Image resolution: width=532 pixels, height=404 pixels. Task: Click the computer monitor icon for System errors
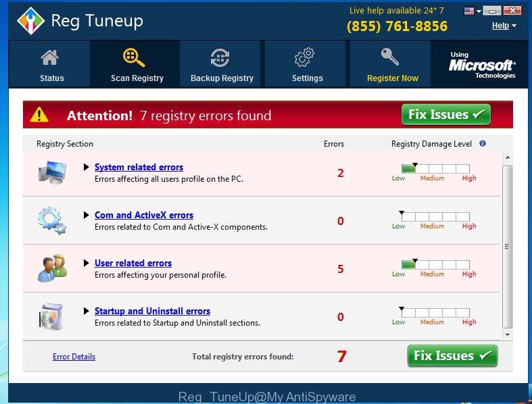pyautogui.click(x=52, y=173)
